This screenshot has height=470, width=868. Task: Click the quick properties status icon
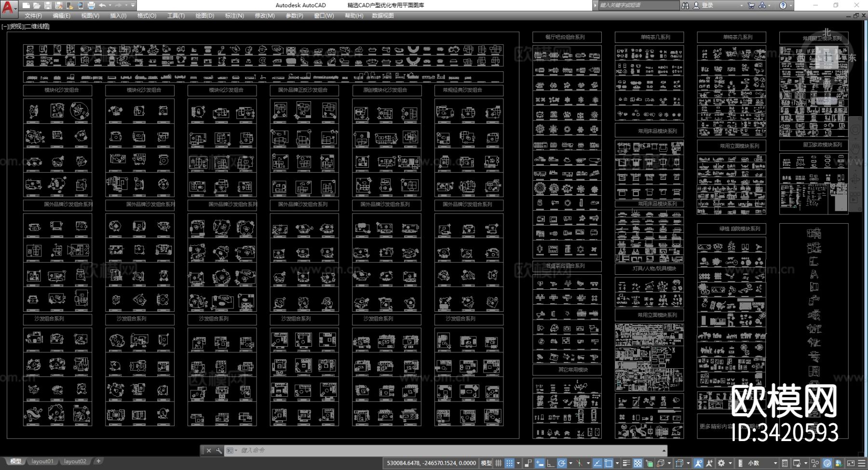click(x=785, y=463)
